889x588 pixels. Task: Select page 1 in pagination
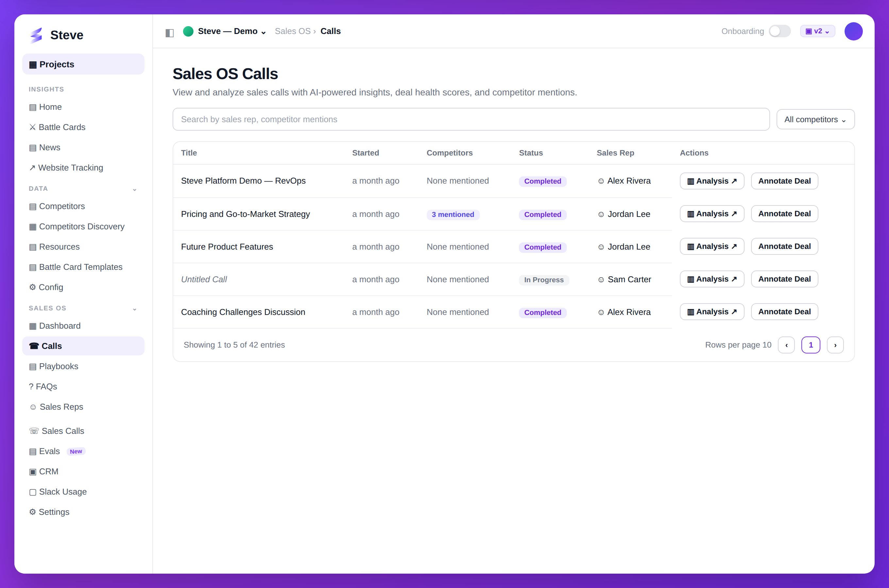[x=811, y=345]
